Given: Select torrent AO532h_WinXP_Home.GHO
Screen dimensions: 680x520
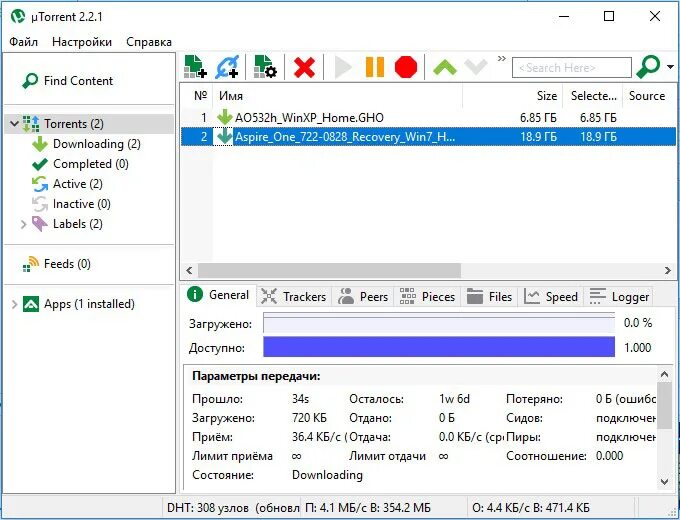Looking at the screenshot, I should point(428,118).
